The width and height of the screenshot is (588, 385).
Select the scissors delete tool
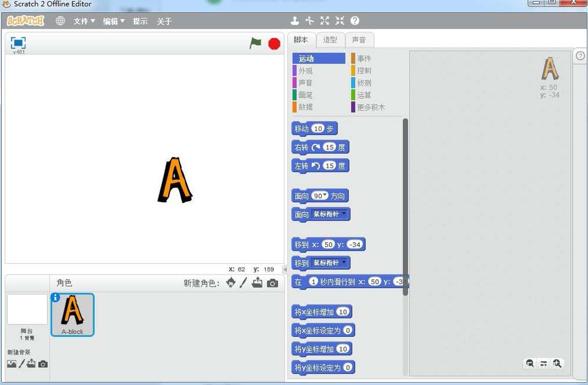(x=310, y=21)
